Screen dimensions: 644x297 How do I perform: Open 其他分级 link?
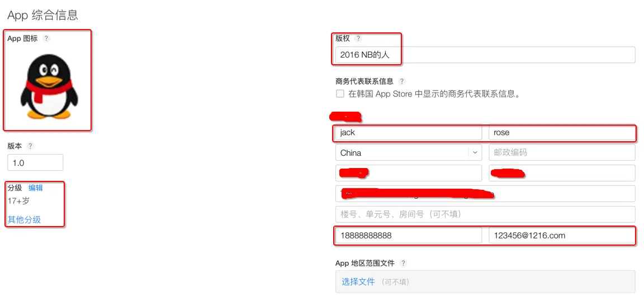click(x=24, y=219)
